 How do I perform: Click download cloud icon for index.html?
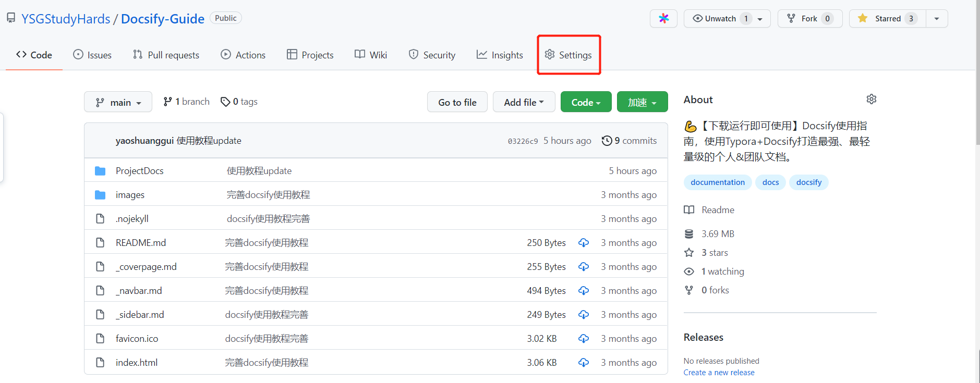[583, 363]
